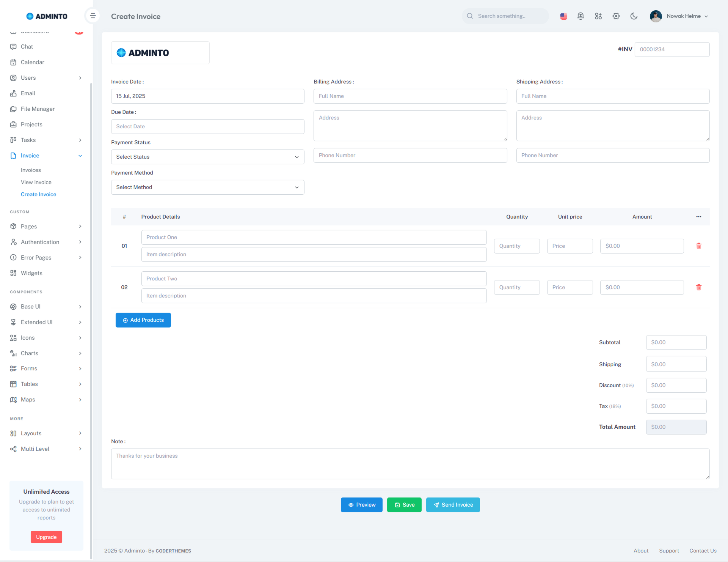Open the notifications bell

(581, 16)
